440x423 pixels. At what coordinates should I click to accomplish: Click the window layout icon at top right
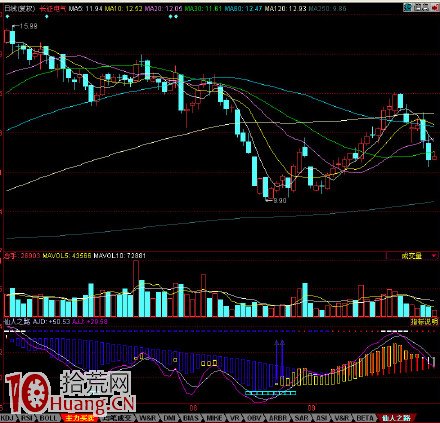pos(417,7)
